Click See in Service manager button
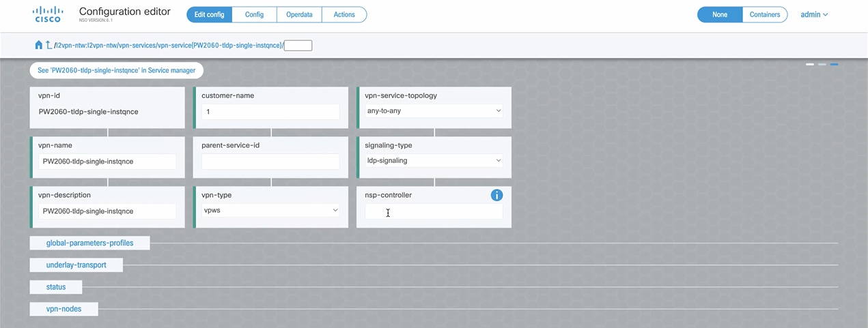868x328 pixels. point(117,70)
